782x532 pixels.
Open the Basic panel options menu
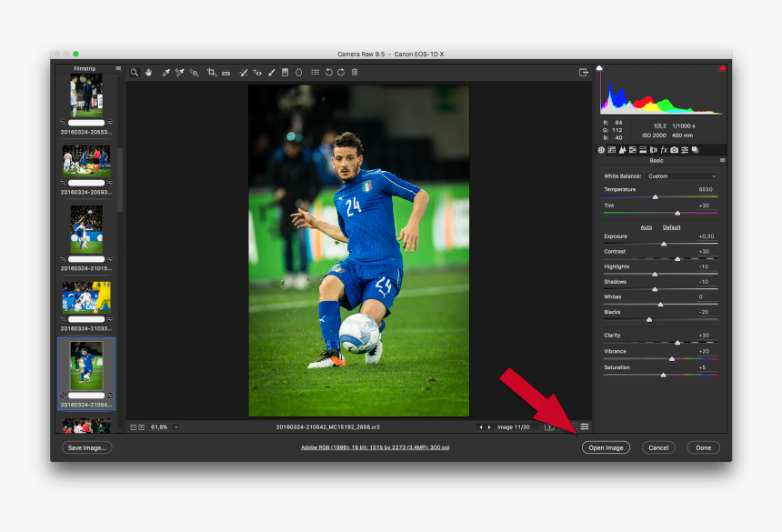(722, 161)
